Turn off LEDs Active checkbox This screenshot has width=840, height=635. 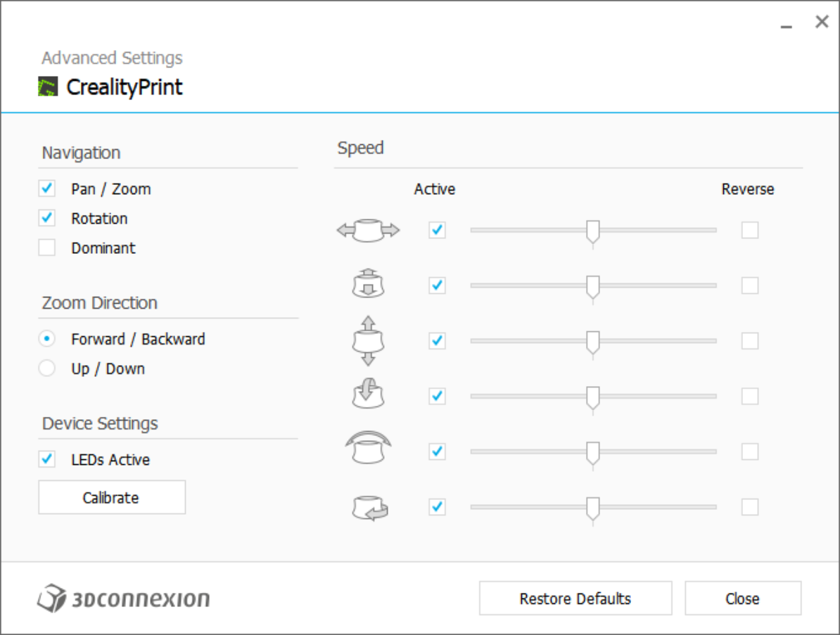tap(47, 460)
